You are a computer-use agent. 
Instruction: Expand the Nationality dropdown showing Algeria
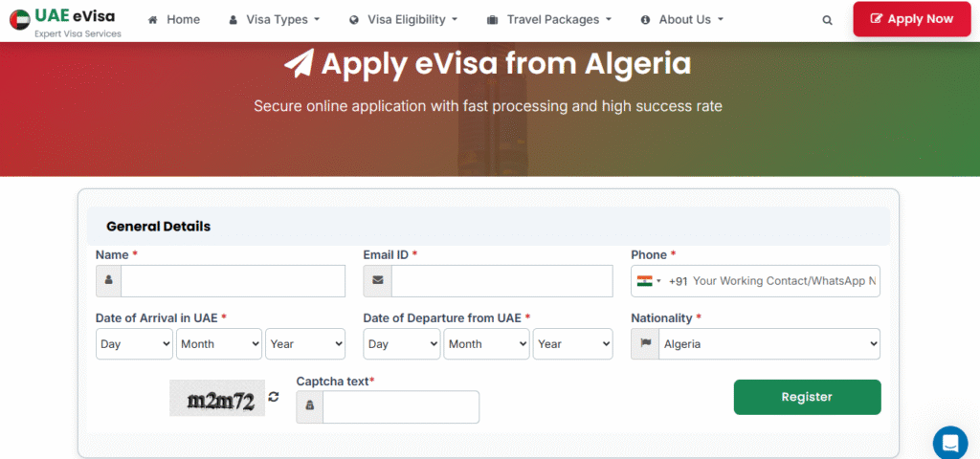coord(768,344)
